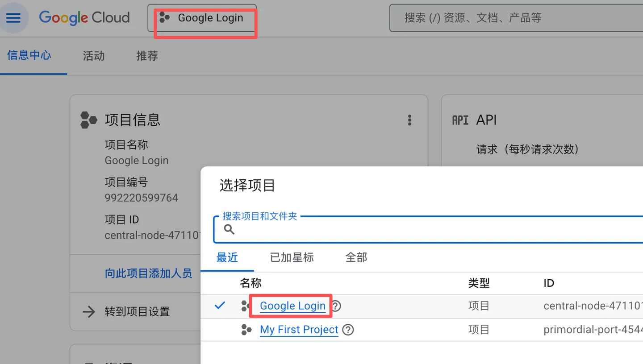Open the navigation hamburger menu

[x=13, y=17]
